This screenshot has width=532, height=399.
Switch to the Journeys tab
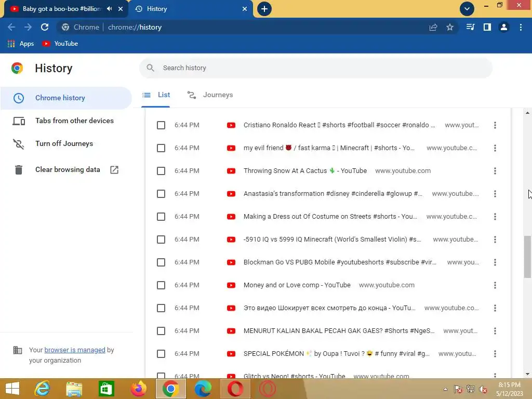(210, 95)
